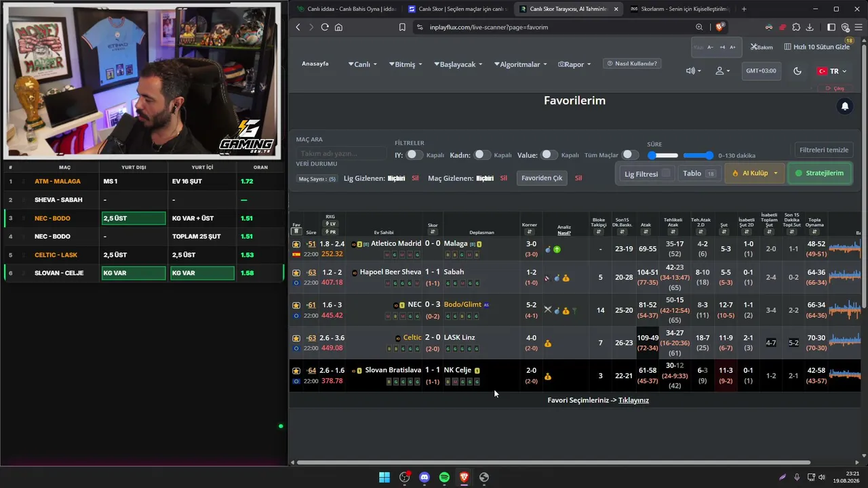Remove Atletico Madrid from favorites star

click(296, 244)
